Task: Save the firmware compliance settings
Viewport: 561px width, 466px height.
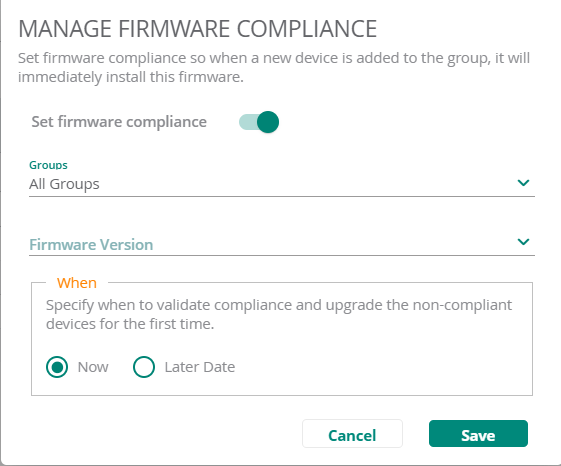Action: 478,434
